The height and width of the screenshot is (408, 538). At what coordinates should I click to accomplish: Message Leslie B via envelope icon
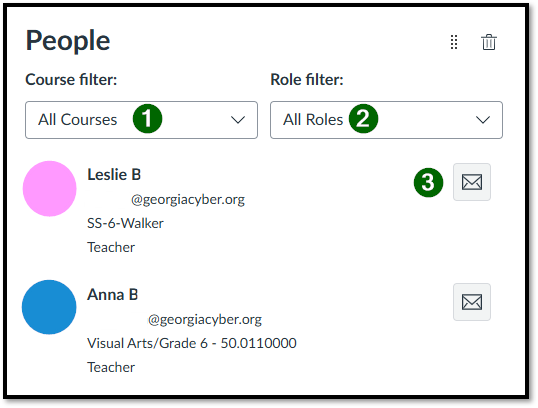tap(472, 182)
